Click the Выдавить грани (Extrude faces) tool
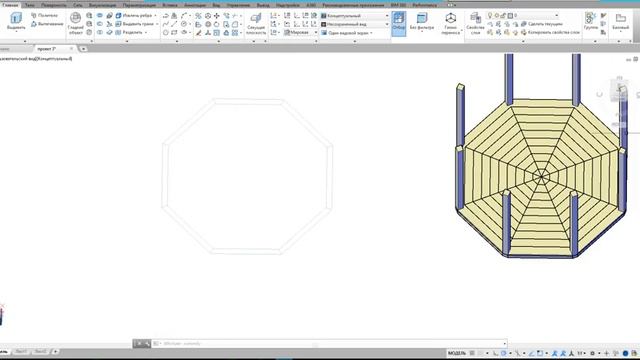Image resolution: width=640 pixels, height=360 pixels. (135, 24)
